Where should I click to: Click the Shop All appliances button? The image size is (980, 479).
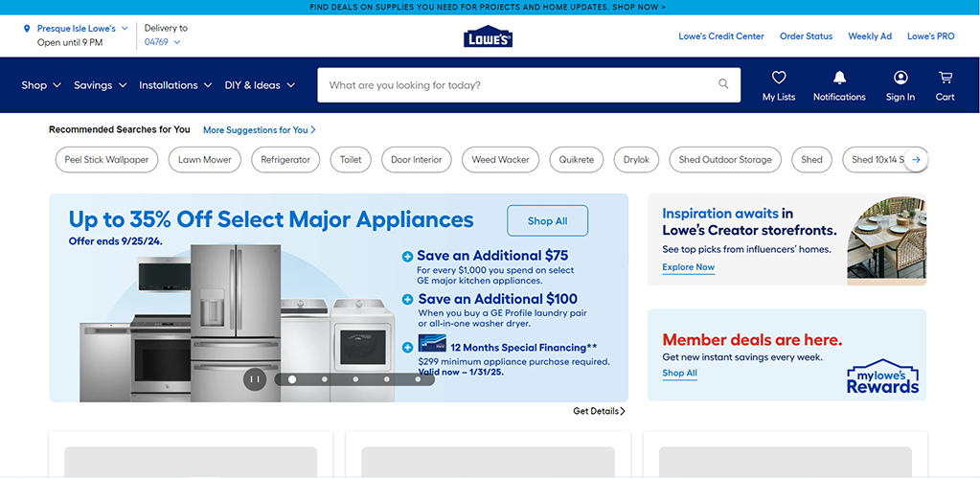pyautogui.click(x=547, y=220)
